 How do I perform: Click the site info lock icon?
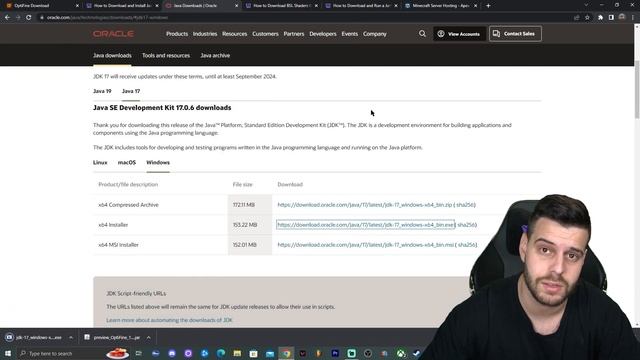pos(42,18)
